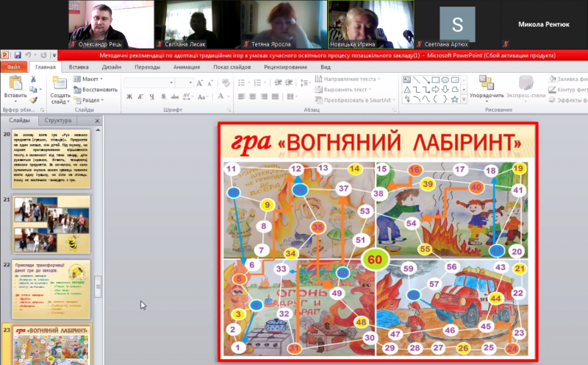Decrease font size with the smaller A icon

210,83
